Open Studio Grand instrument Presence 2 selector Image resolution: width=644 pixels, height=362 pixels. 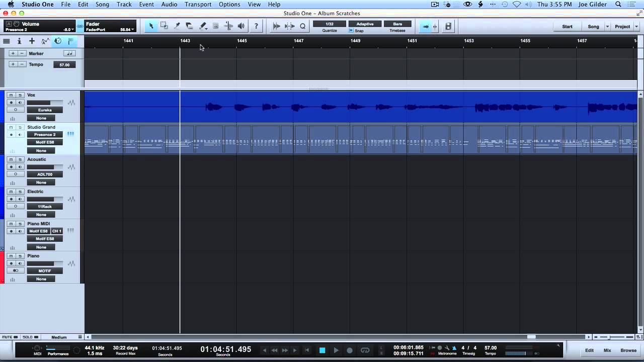(x=45, y=134)
